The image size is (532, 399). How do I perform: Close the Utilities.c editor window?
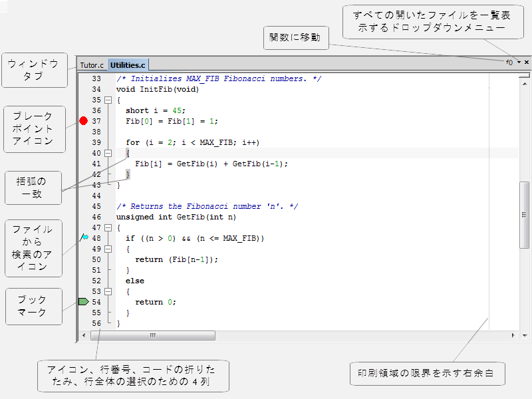point(527,61)
